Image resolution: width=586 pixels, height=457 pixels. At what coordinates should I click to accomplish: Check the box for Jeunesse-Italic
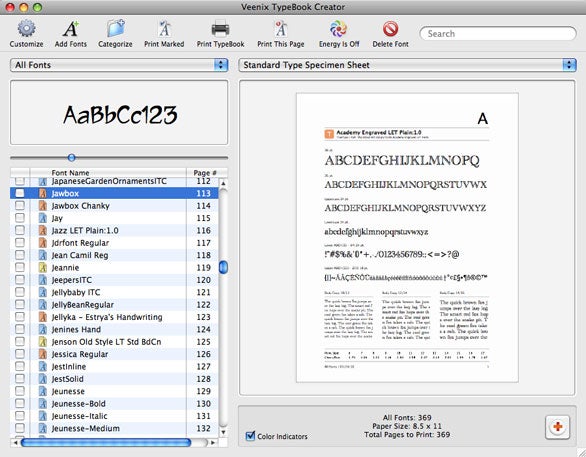pos(19,416)
